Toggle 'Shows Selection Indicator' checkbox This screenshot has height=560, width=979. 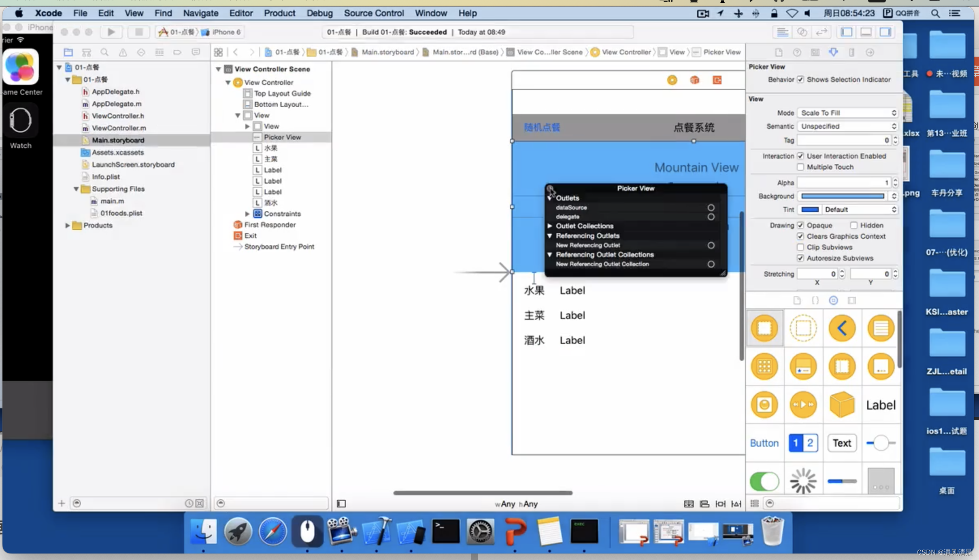point(801,79)
